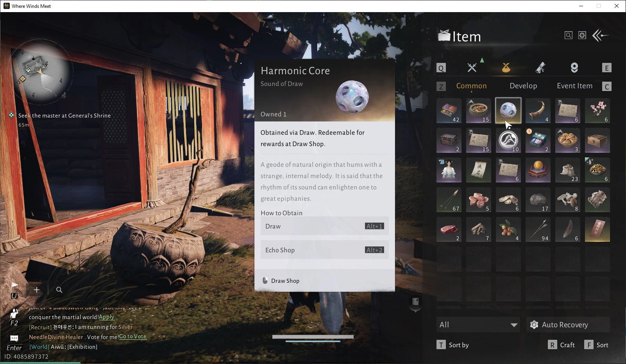Viewport: 626px width, 364px height.
Task: Open the weapons category with crossed swords
Action: [x=472, y=68]
